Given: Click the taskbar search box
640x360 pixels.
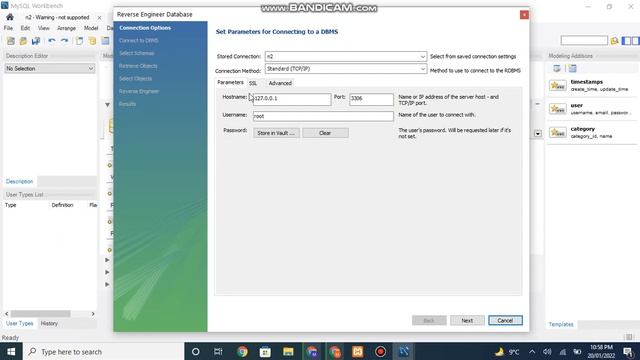Looking at the screenshot, I should (103, 351).
